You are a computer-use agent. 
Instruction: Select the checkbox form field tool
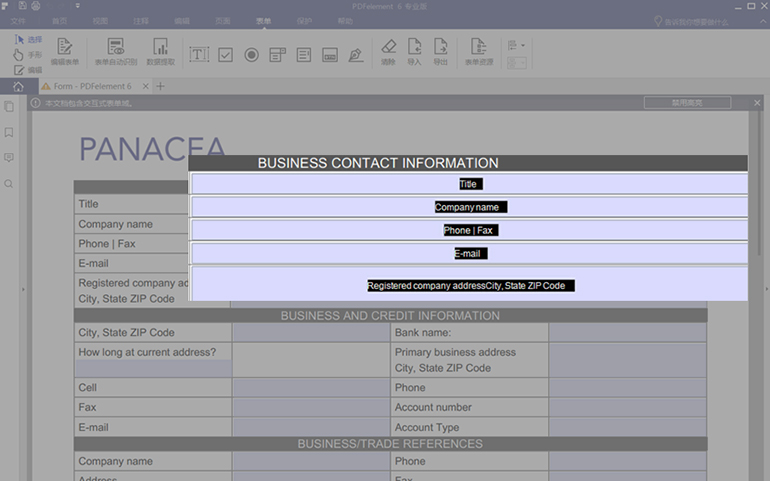(225, 54)
